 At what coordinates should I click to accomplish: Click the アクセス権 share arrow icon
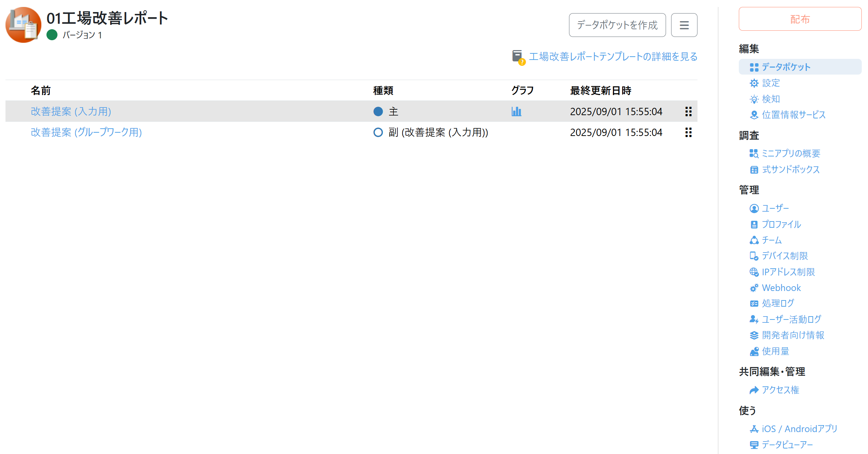coord(754,390)
